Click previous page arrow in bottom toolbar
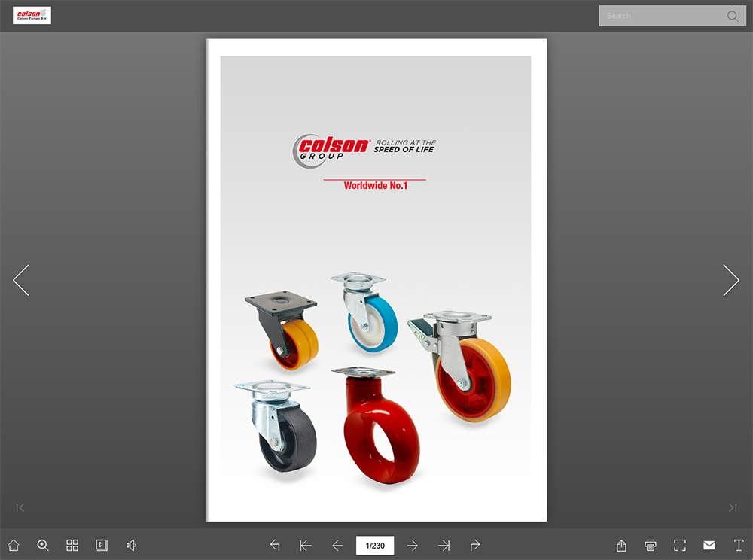This screenshot has height=560, width=753. 337,545
